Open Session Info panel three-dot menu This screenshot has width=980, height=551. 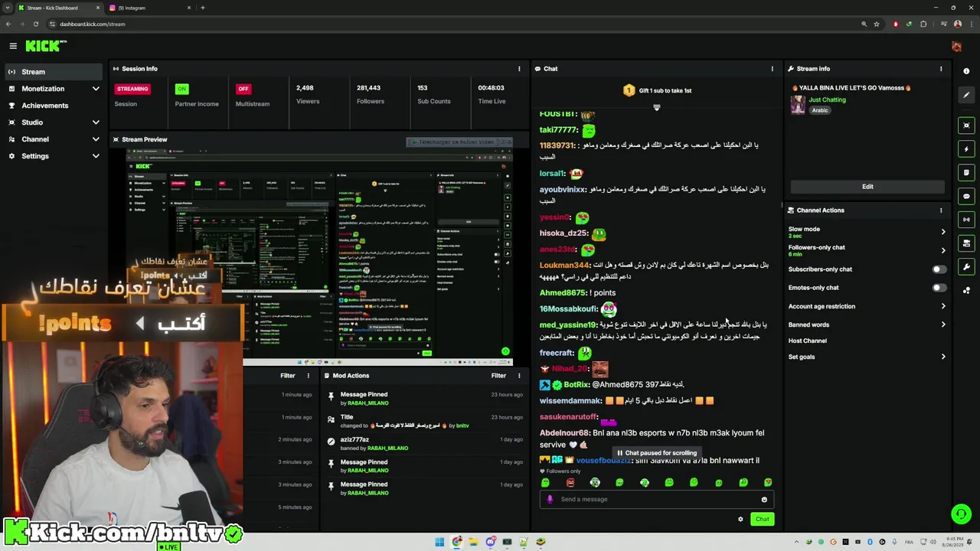(x=519, y=69)
